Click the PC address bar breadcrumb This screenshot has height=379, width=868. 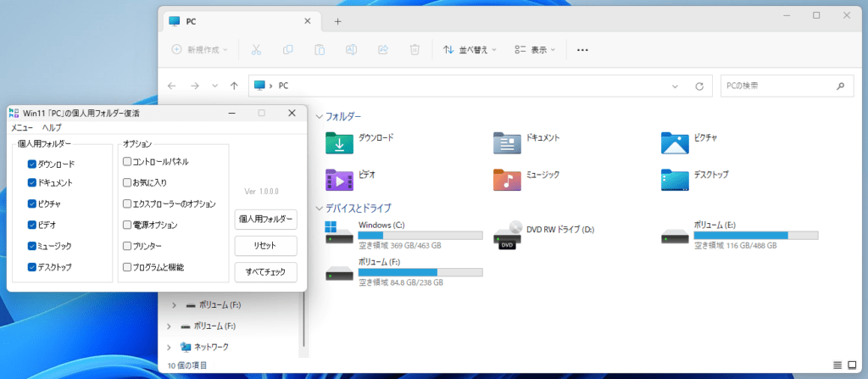(283, 86)
